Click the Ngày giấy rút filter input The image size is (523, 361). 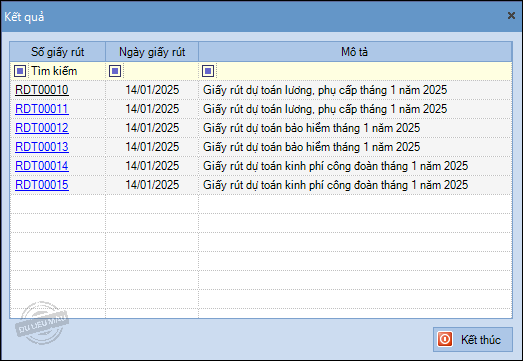(160, 71)
